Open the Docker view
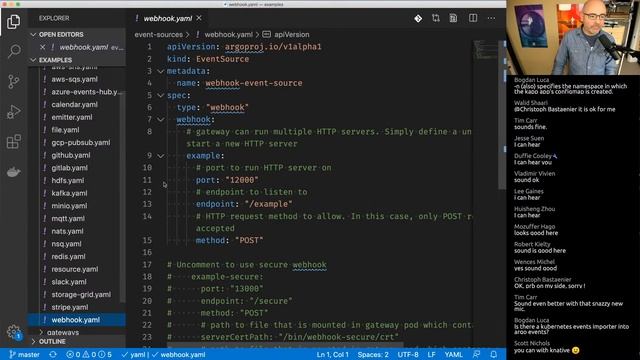 (x=13, y=172)
